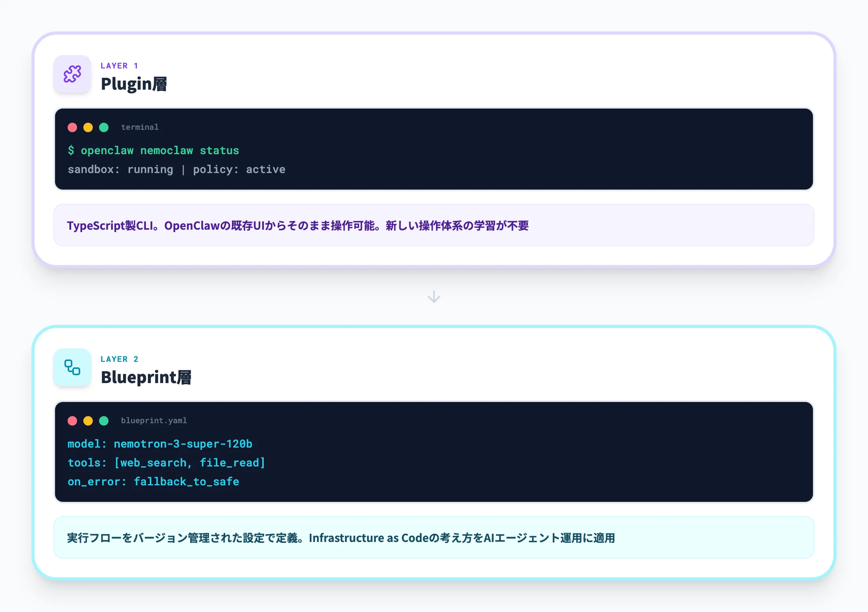Click the LAYER 2 label

119,359
